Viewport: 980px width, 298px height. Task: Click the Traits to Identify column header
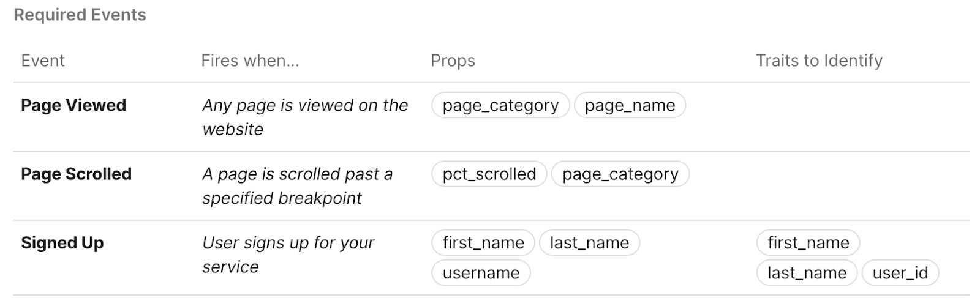pos(819,61)
